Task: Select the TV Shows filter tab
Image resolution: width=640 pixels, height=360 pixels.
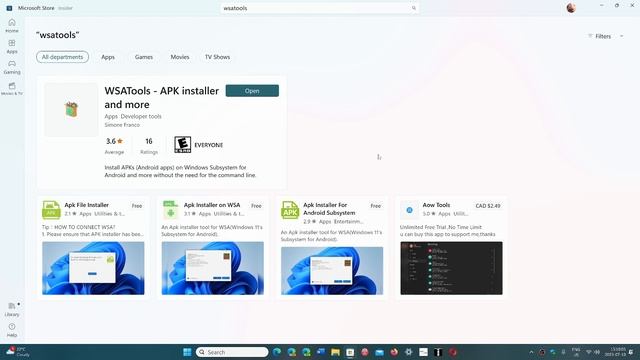Action: [x=218, y=57]
